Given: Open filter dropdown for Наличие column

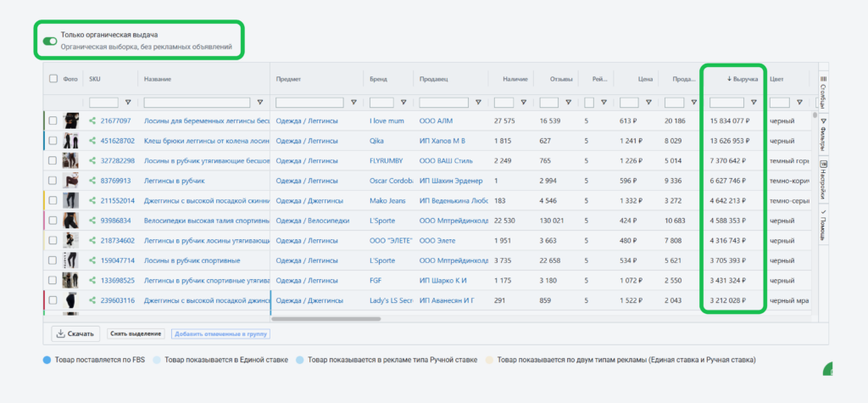Looking at the screenshot, I should pos(523,102).
